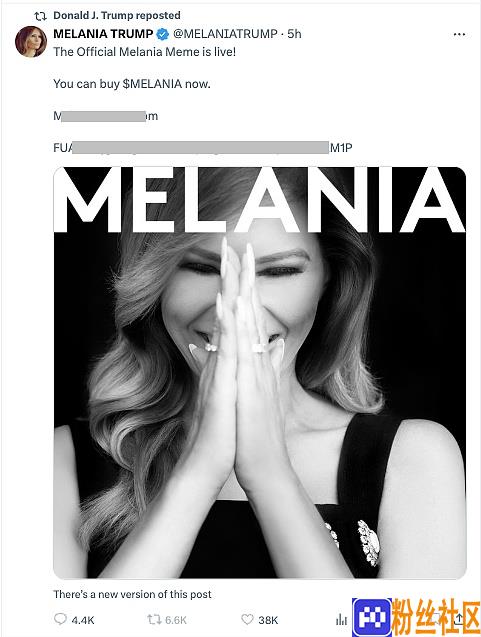Image resolution: width=481 pixels, height=637 pixels.
Task: Click the repost arrows beside Donald J. Trump
Action: point(40,16)
